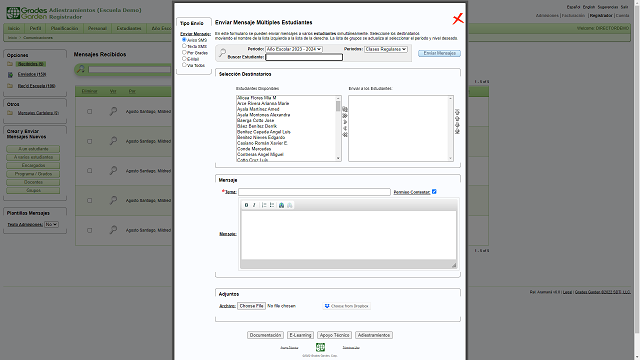The image size is (640, 360).
Task: Click the Adiestramientos button
Action: 374,335
